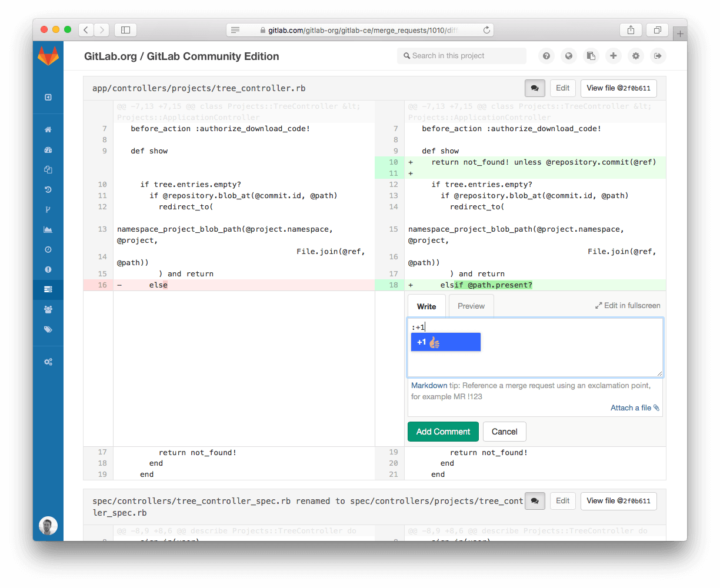Toggle the comment bubble on tree_controller.rb diff
This screenshot has width=720, height=588.
click(x=535, y=88)
